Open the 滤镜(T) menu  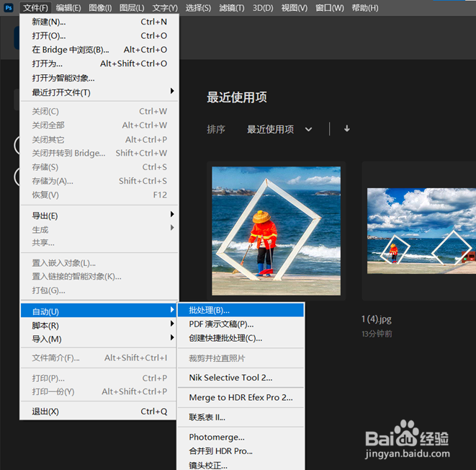[x=232, y=8]
